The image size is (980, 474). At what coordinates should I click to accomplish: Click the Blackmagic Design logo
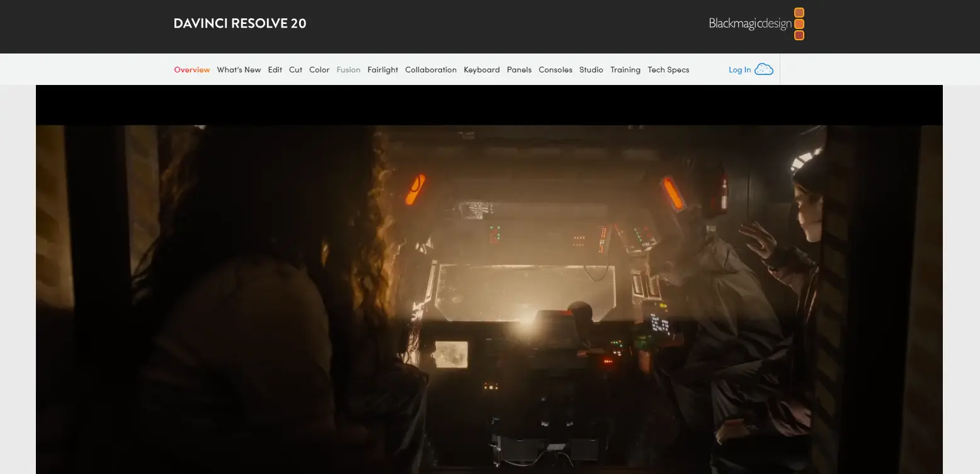[749, 23]
